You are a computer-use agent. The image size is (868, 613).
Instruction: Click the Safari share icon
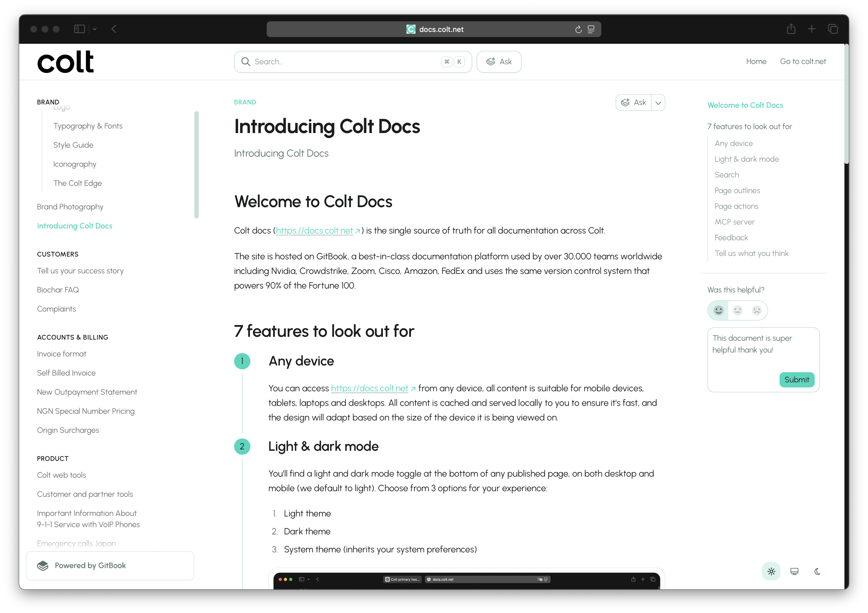[x=791, y=29]
